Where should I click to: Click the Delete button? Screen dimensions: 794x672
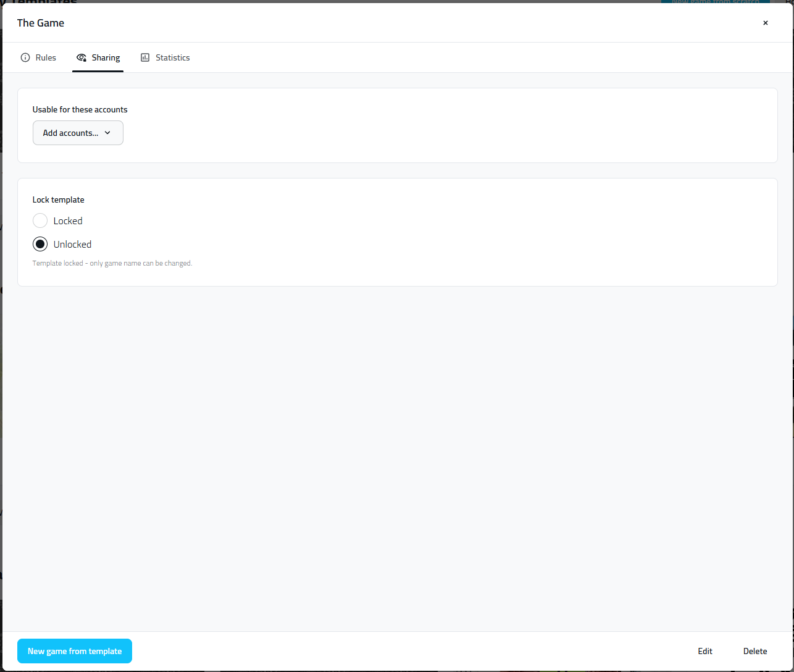point(755,651)
